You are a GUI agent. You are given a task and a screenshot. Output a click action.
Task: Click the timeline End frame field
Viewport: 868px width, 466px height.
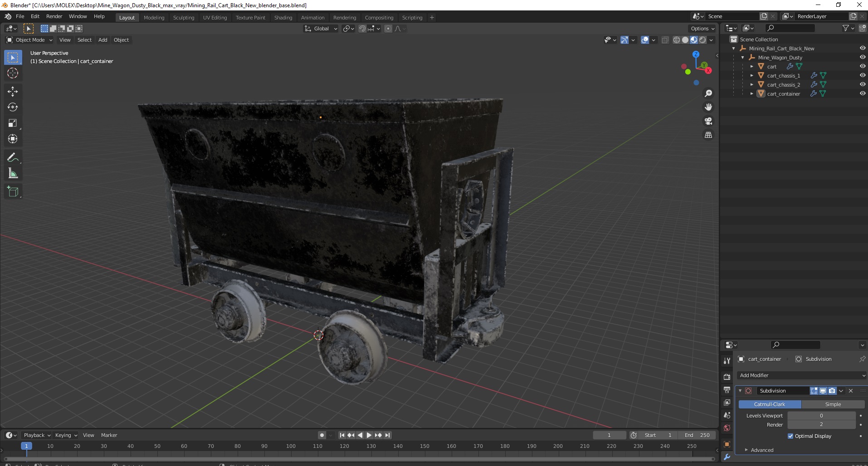[x=697, y=435]
